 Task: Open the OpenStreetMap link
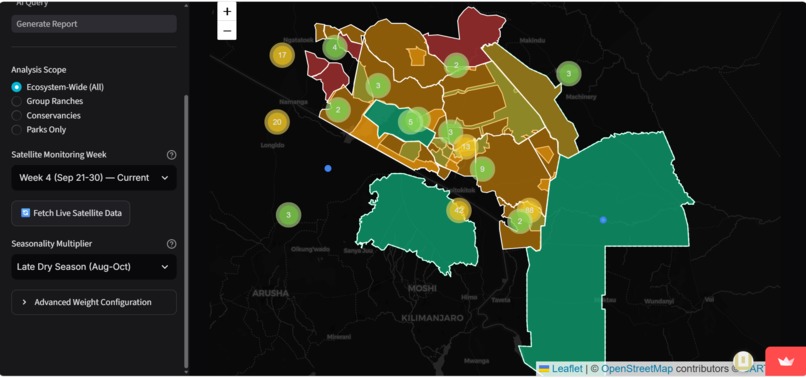(637, 369)
